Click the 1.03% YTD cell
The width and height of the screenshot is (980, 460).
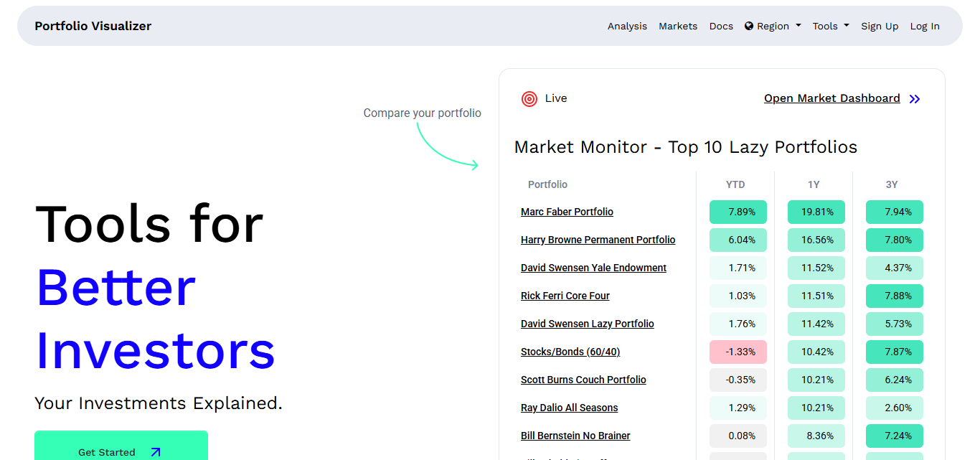tap(738, 296)
